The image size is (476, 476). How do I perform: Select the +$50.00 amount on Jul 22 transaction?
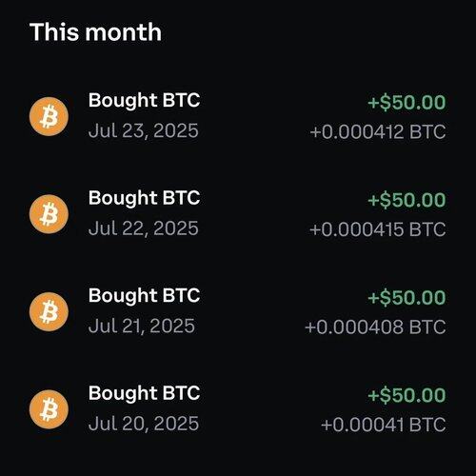(x=407, y=200)
